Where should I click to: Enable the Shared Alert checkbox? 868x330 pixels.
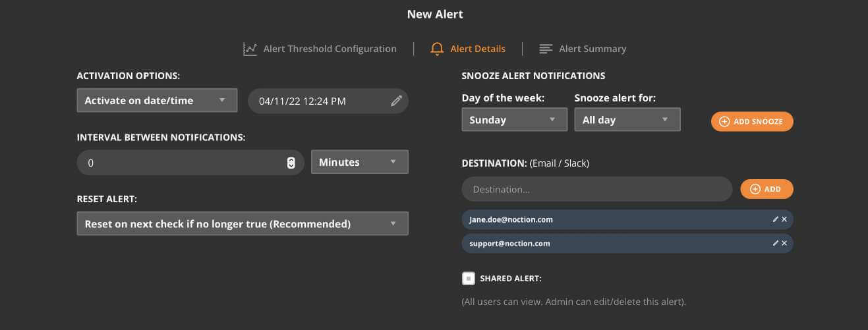click(468, 279)
